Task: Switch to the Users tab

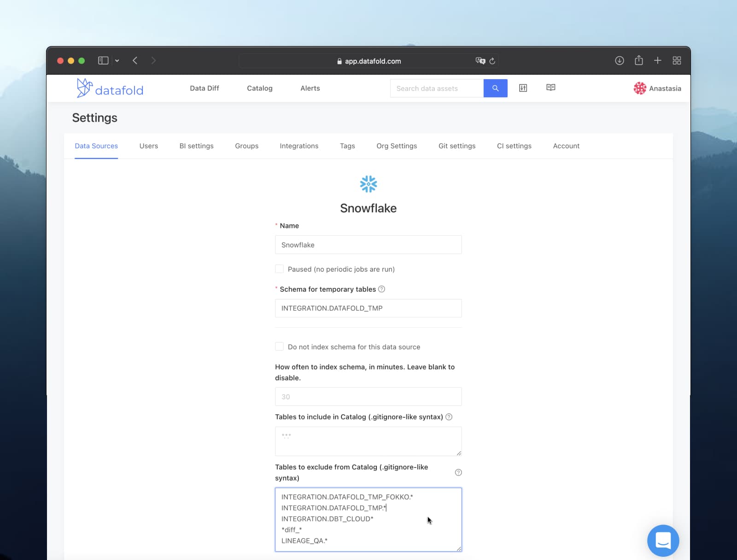Action: click(x=149, y=146)
